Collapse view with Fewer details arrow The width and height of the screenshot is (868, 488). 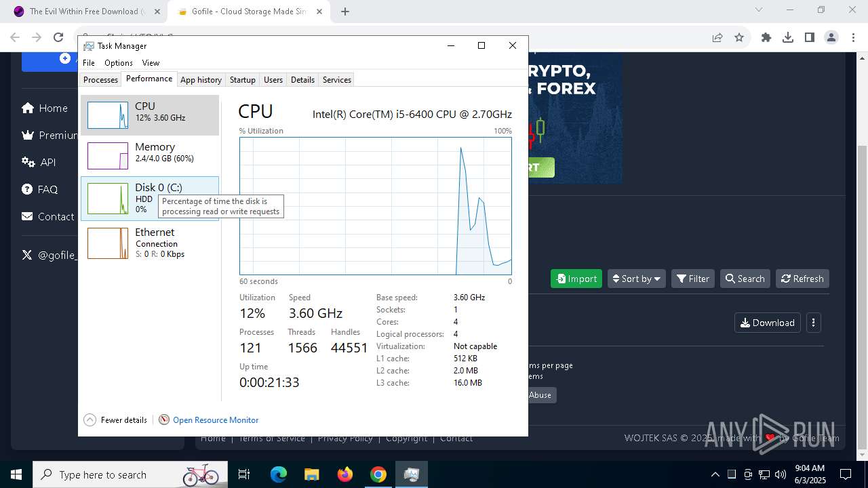[90, 420]
